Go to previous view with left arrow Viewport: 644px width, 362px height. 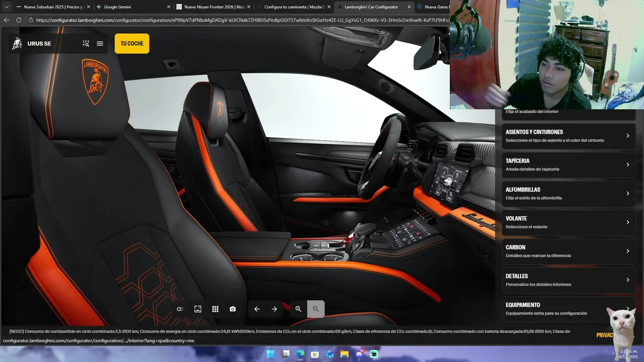(x=257, y=309)
